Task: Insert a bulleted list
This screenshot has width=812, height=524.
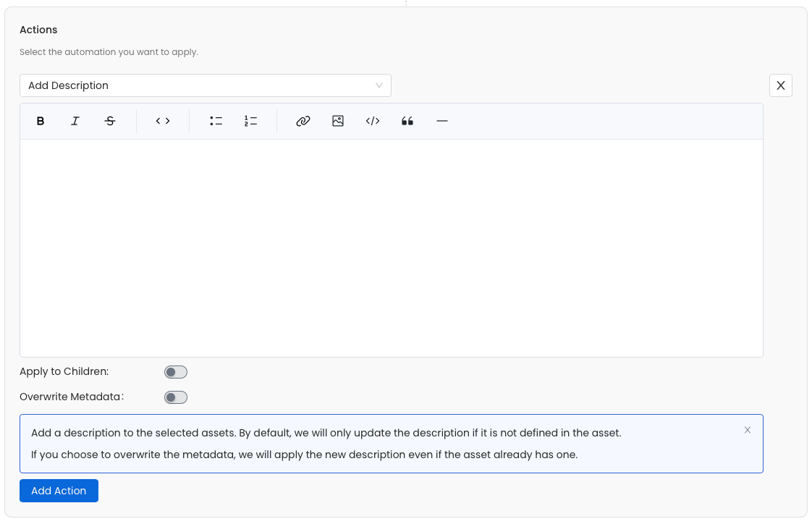Action: (x=216, y=120)
